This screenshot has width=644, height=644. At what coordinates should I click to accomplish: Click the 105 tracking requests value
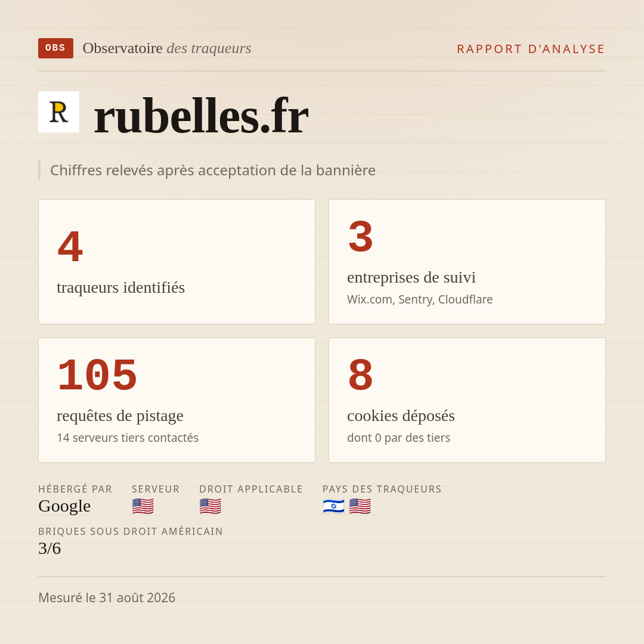(97, 375)
